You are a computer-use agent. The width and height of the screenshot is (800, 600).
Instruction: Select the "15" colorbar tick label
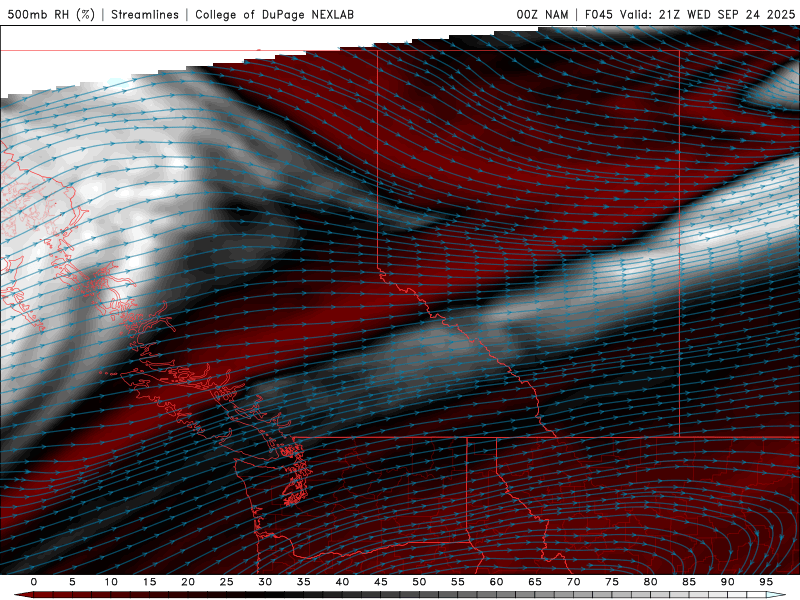click(149, 582)
